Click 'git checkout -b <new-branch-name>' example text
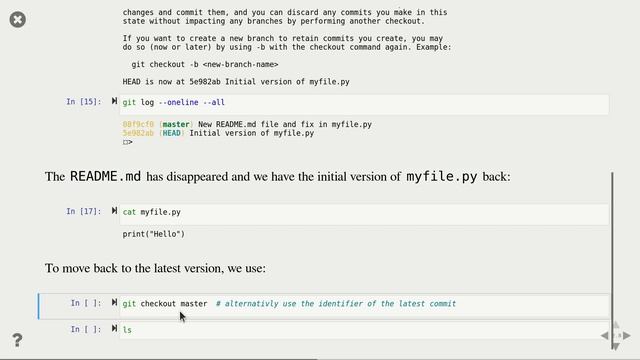This screenshot has height=360, width=640. coord(205,64)
